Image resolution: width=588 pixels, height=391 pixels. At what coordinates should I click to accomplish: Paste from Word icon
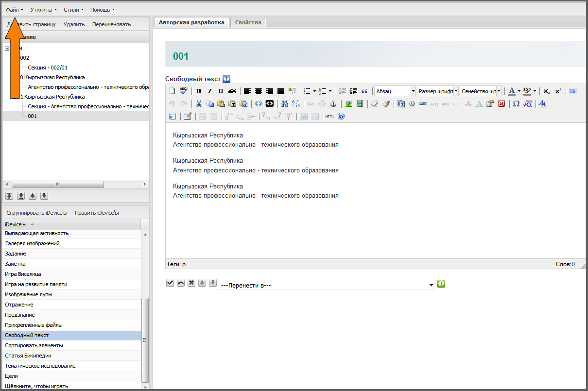coord(244,104)
